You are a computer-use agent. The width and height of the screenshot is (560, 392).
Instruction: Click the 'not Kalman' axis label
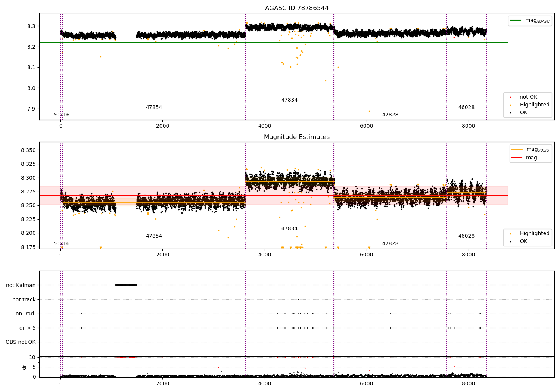(x=21, y=285)
